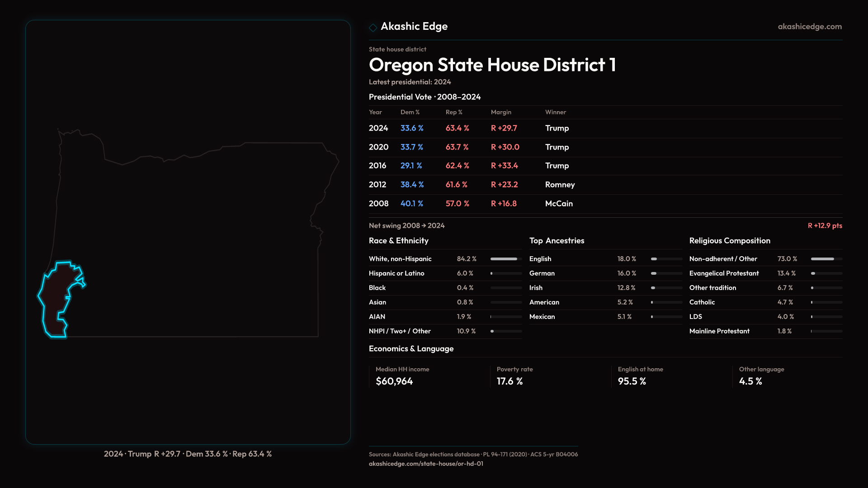
Task: Click the Hispanic or Latino row label
Action: tap(396, 273)
